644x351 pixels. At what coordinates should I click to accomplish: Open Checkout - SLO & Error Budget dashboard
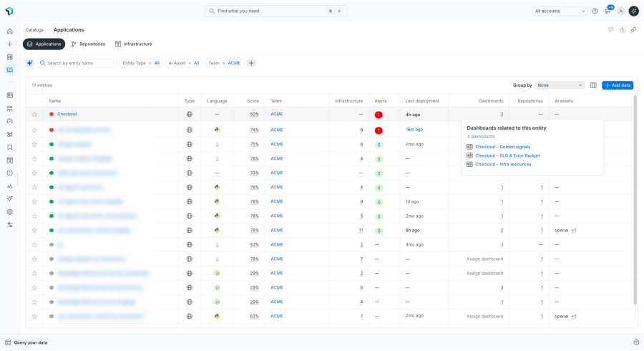507,155
